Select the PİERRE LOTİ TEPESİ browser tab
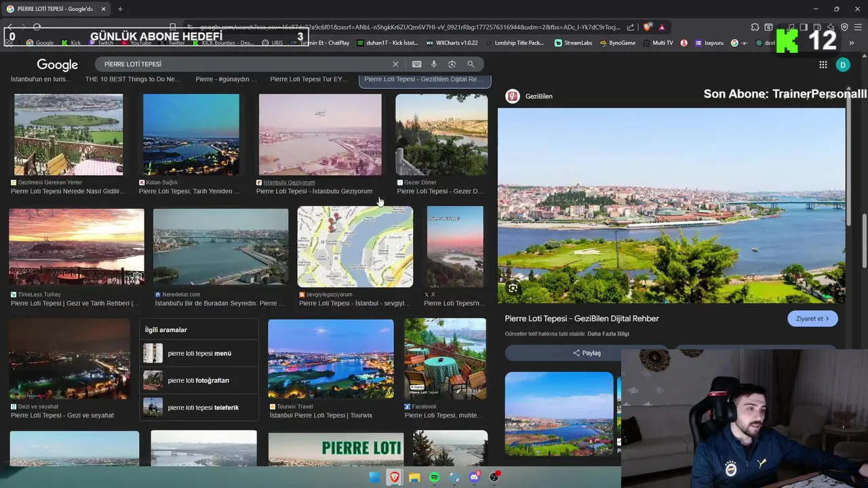The width and height of the screenshot is (868, 488). (x=54, y=9)
